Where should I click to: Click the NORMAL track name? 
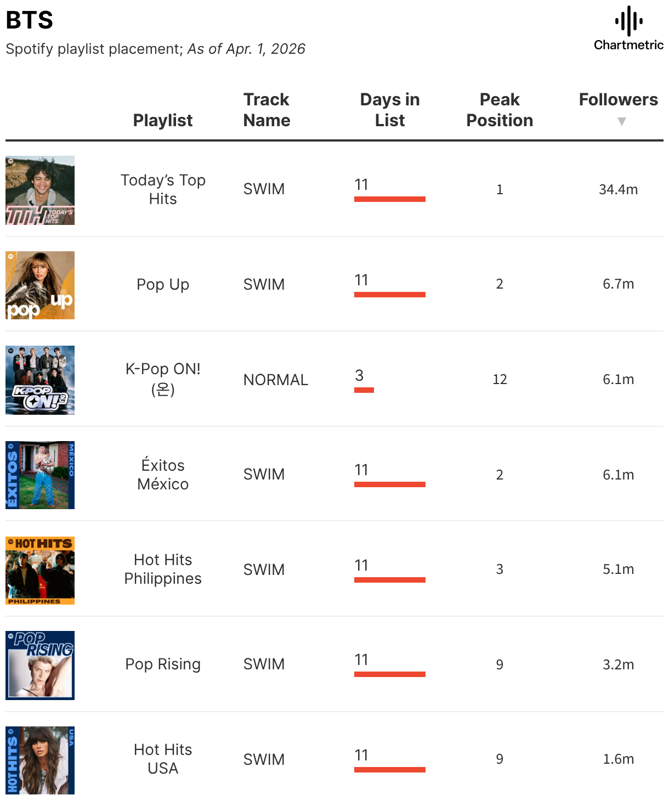coord(276,380)
